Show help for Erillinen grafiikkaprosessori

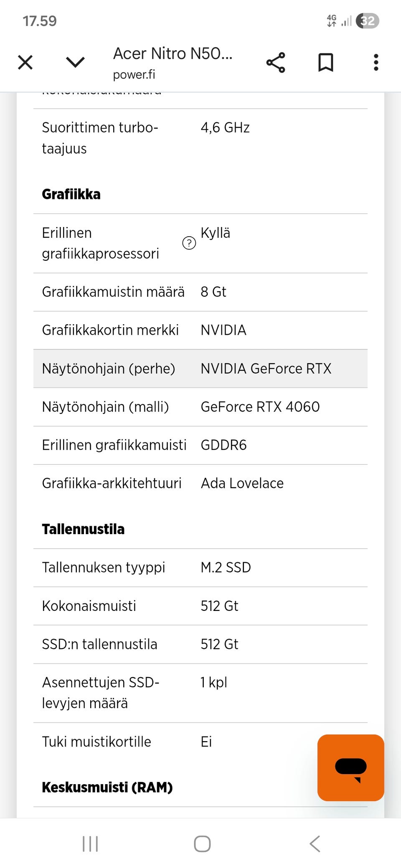[189, 243]
